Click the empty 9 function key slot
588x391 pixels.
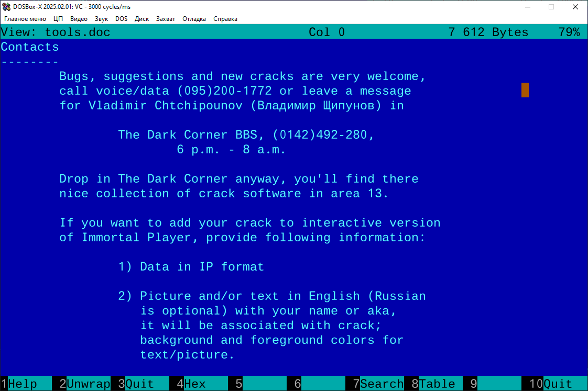coord(496,384)
